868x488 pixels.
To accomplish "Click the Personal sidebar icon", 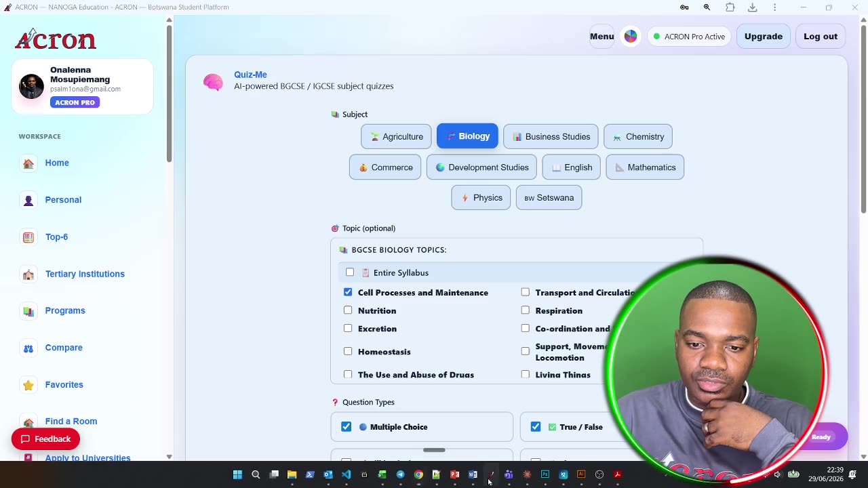I will [28, 200].
